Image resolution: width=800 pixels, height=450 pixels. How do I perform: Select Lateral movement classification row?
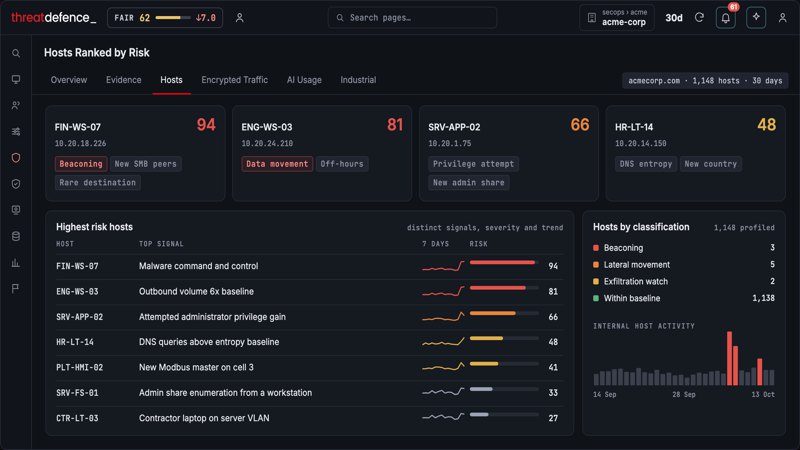pyautogui.click(x=684, y=265)
